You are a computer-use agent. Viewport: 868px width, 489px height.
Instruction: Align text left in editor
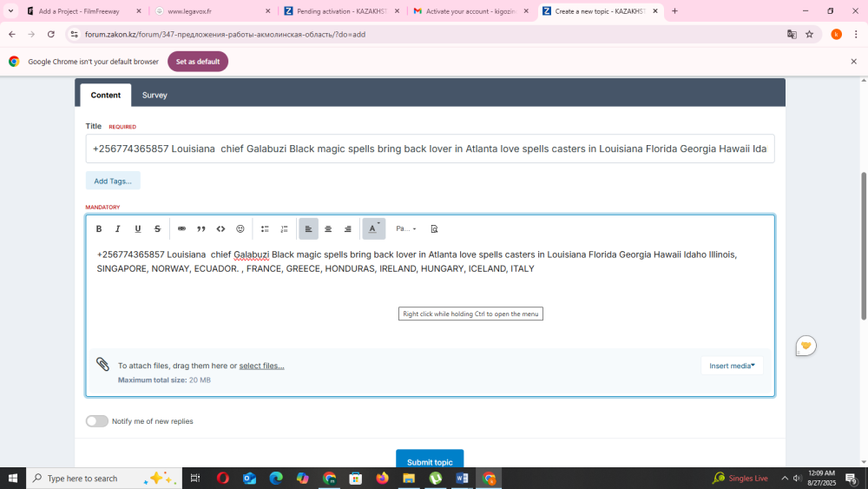click(x=308, y=228)
